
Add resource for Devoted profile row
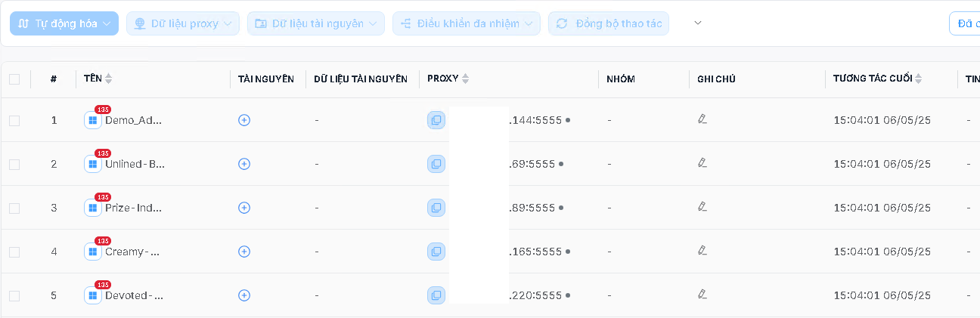coord(244,295)
